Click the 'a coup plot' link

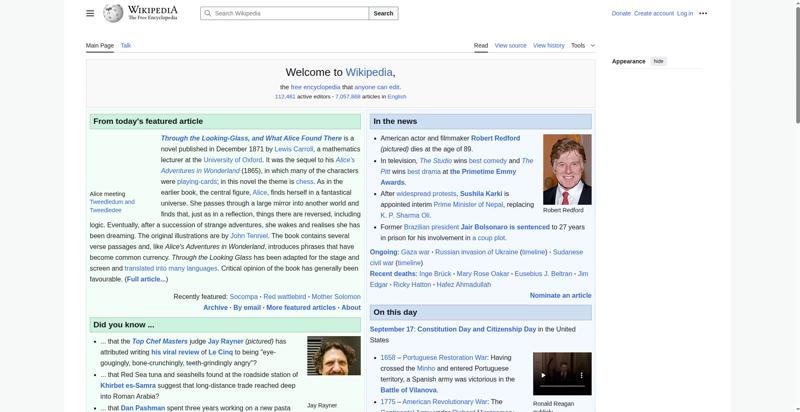pos(489,238)
